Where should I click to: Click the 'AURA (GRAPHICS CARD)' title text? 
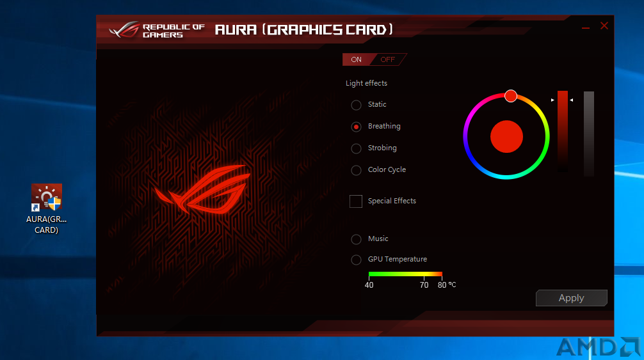[x=304, y=29]
